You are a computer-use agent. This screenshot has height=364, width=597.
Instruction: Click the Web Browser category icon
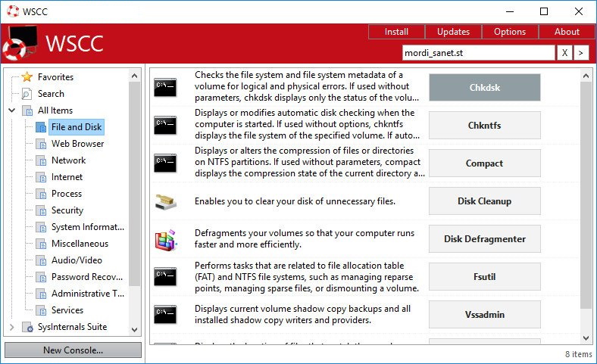click(x=41, y=144)
